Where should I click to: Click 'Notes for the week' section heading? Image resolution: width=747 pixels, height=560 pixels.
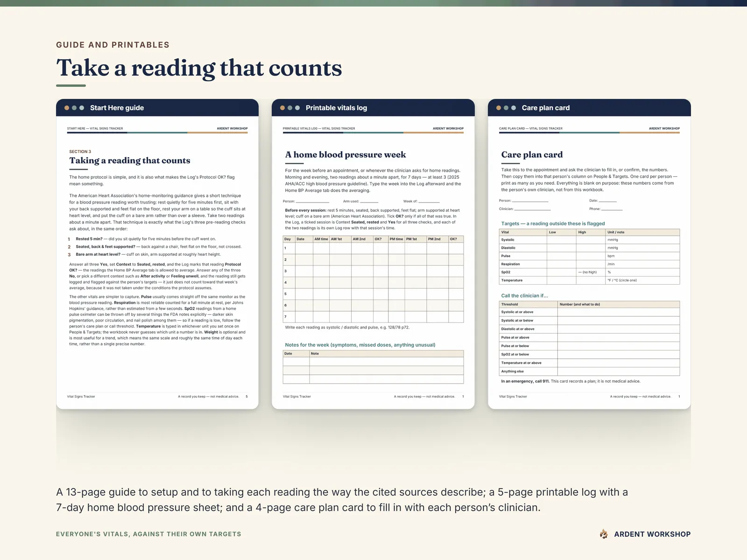(360, 345)
